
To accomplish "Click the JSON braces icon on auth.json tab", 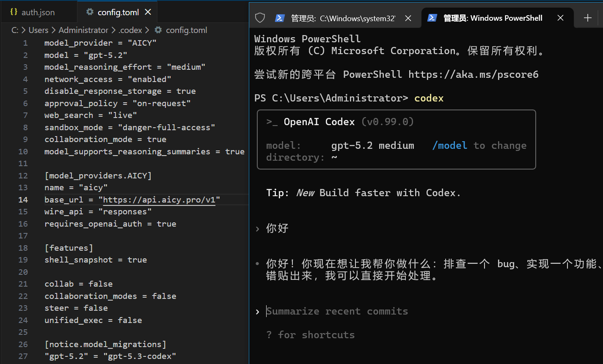I will pos(14,12).
